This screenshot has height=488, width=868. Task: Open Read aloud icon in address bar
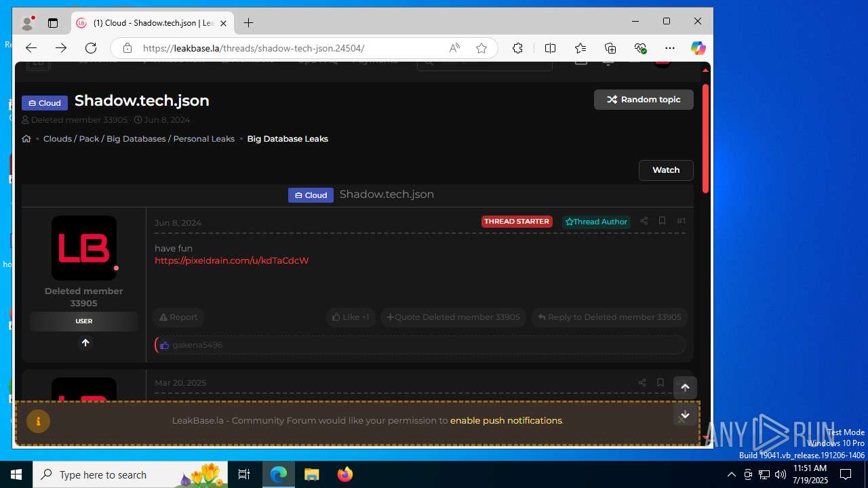[x=454, y=48]
